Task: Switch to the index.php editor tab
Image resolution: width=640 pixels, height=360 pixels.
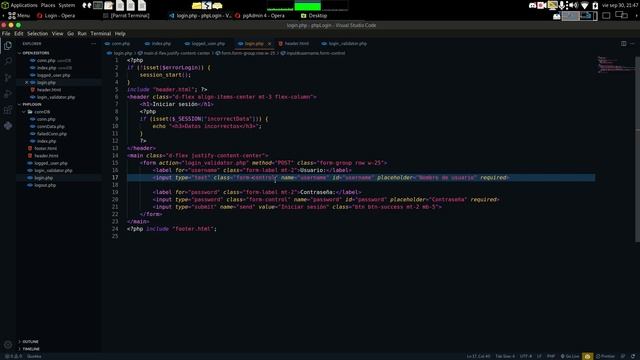Action: pos(158,44)
